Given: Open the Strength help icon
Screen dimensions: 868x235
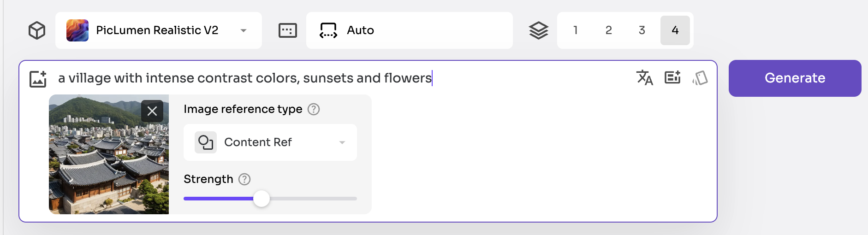Looking at the screenshot, I should click(x=244, y=179).
